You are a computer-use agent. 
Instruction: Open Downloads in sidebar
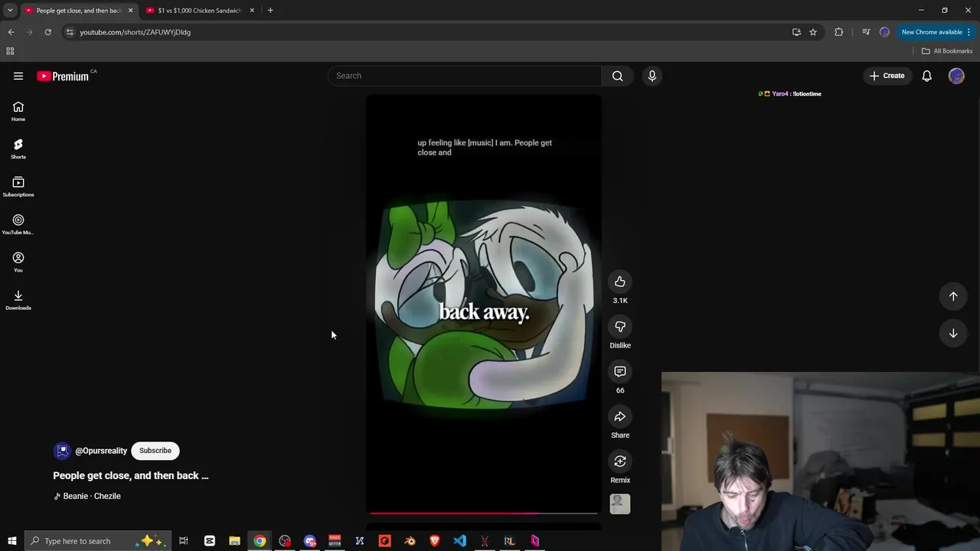18,299
